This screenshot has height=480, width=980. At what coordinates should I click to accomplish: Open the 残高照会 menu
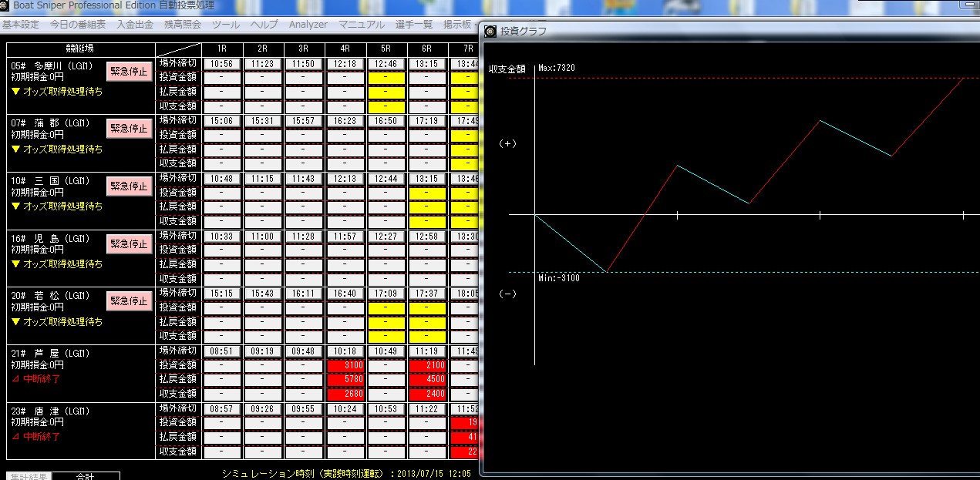(183, 24)
